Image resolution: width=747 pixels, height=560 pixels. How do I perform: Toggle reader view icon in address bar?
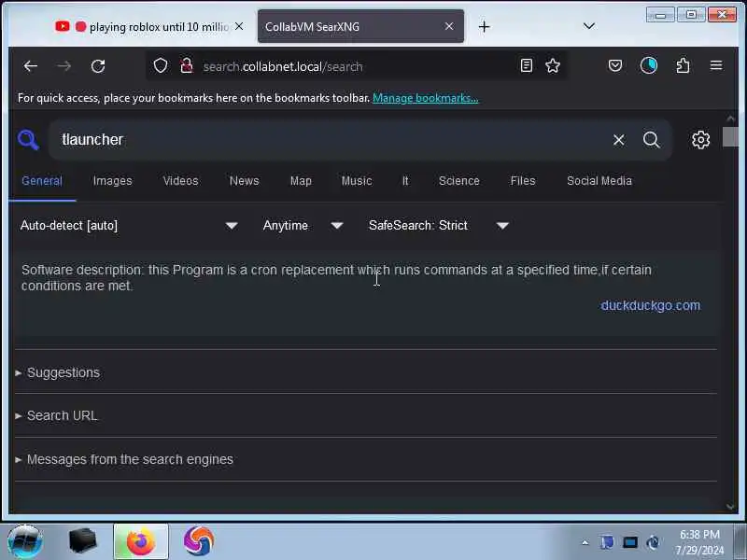click(527, 65)
